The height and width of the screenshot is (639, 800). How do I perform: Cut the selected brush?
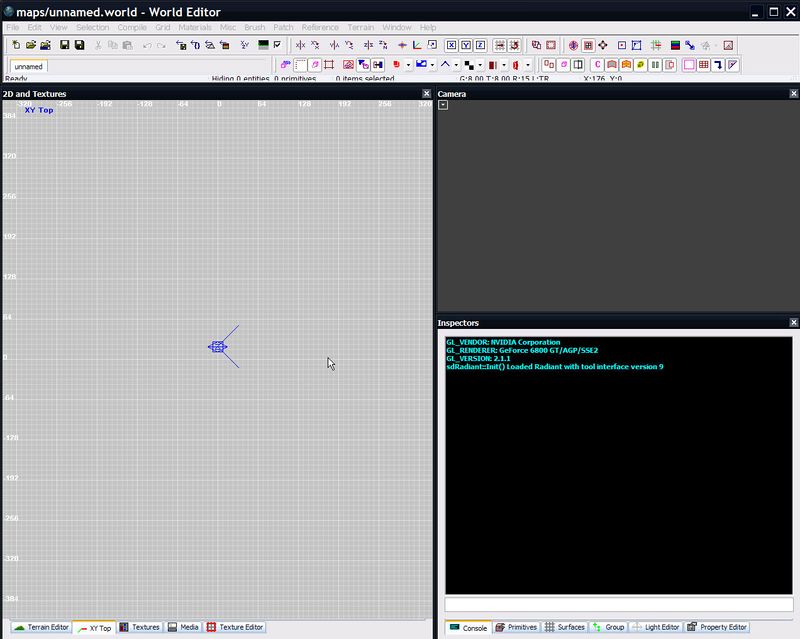click(98, 45)
